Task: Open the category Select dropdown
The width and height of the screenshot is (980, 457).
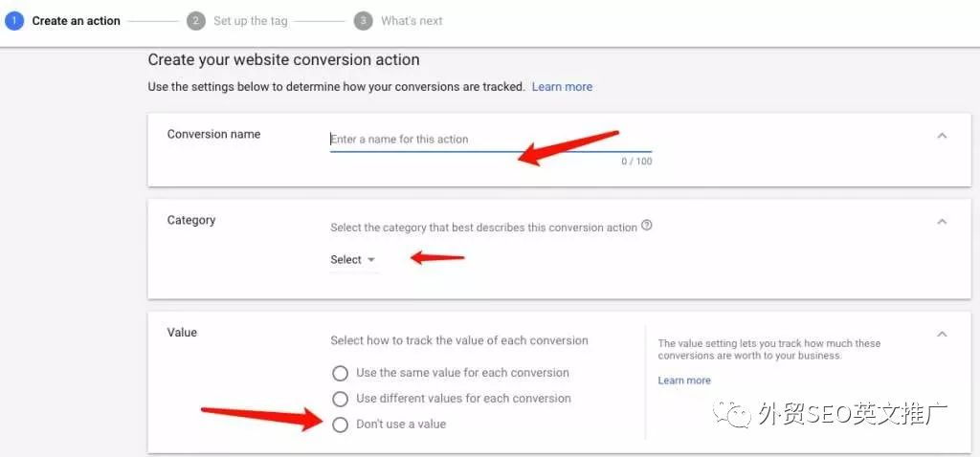Action: (x=353, y=260)
